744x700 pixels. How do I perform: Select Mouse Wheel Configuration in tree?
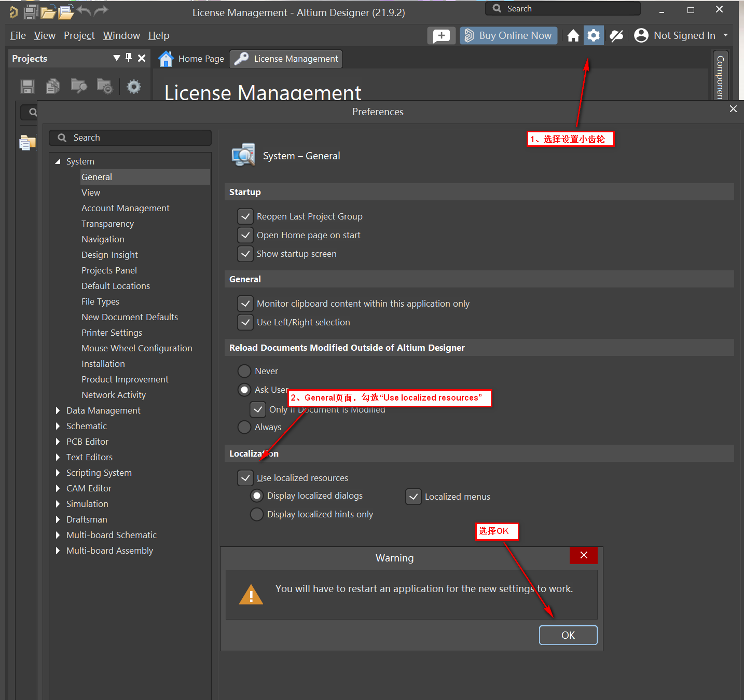pyautogui.click(x=137, y=348)
